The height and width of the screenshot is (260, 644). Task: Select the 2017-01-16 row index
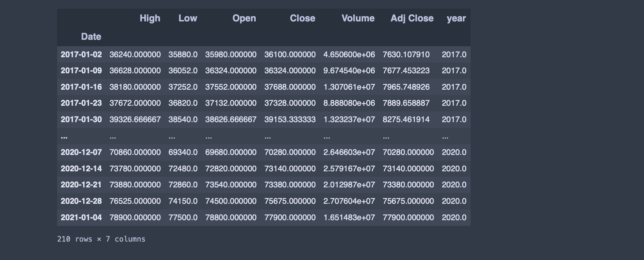pos(81,87)
